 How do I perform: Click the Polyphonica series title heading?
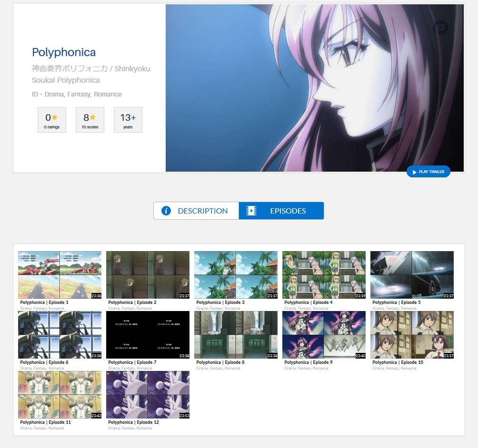pos(64,52)
